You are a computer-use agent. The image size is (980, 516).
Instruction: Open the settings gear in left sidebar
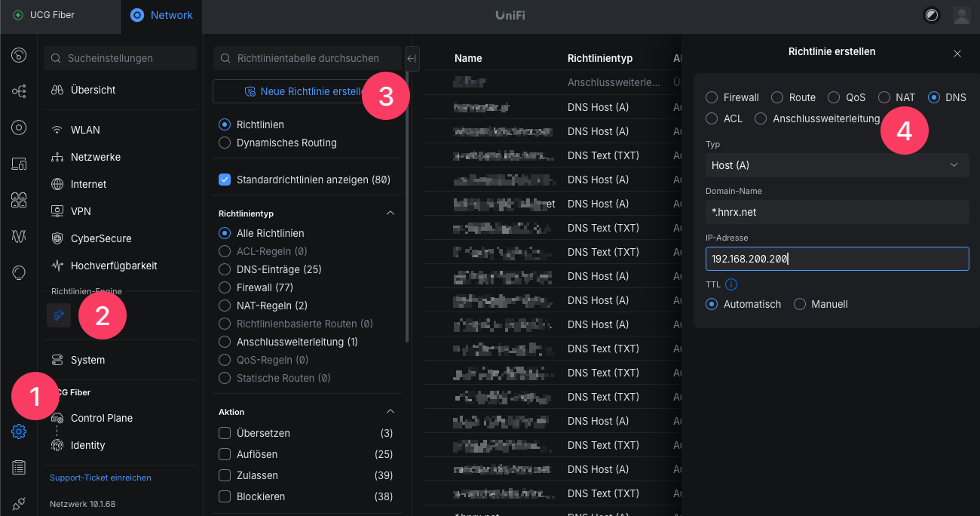point(19,432)
